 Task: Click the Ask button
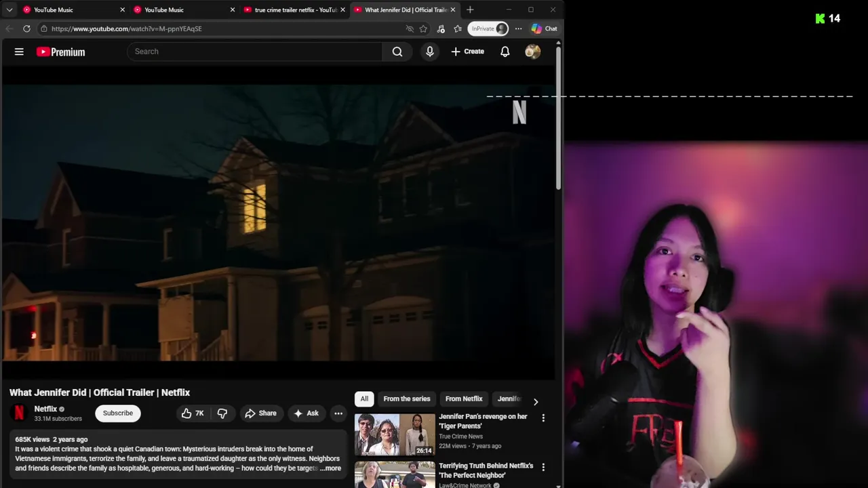(x=306, y=413)
